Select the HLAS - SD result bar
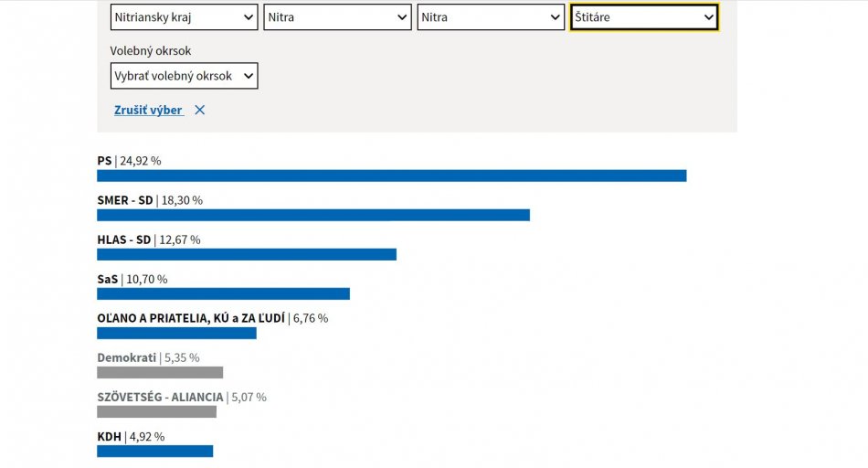This screenshot has width=868, height=468. [x=247, y=254]
